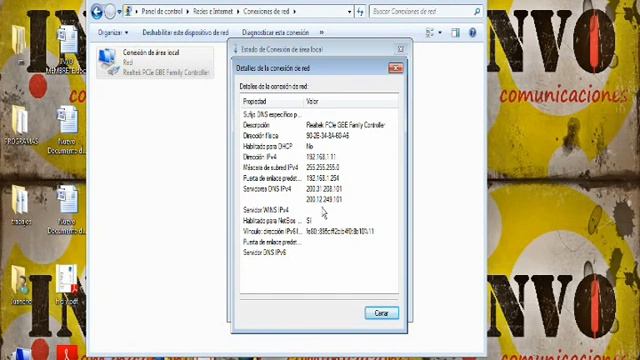Open the Organizar menu
Image resolution: width=640 pixels, height=360 pixels.
coord(113,32)
